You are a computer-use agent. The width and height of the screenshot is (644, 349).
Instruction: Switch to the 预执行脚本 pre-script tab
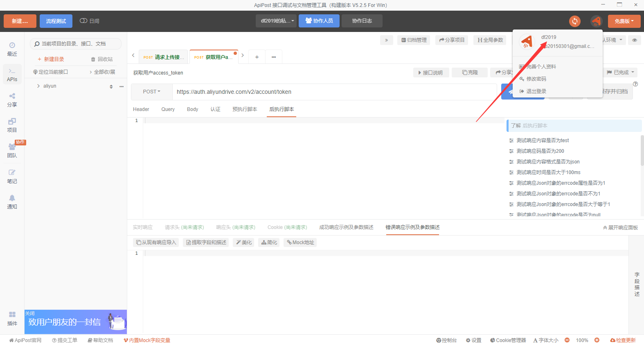245,109
